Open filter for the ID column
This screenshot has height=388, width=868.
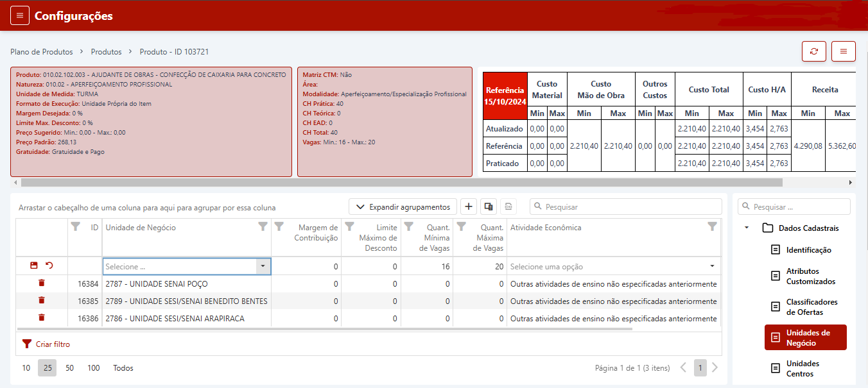(x=76, y=226)
